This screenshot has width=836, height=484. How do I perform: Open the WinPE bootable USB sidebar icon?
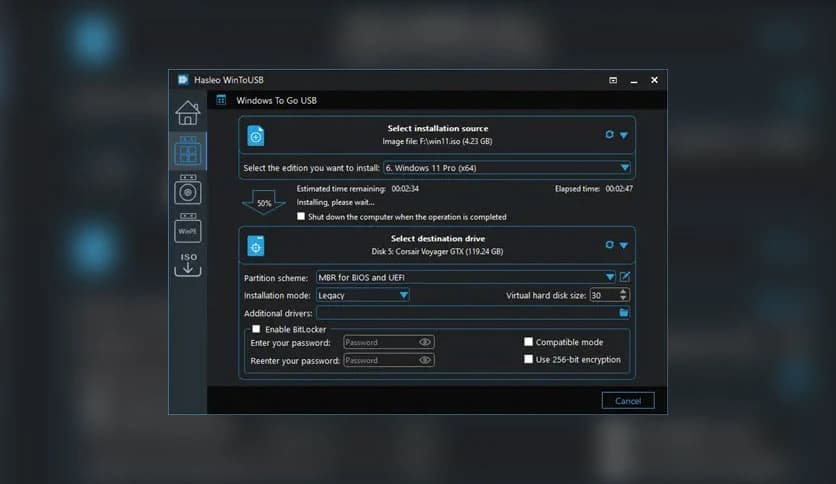[x=188, y=228]
